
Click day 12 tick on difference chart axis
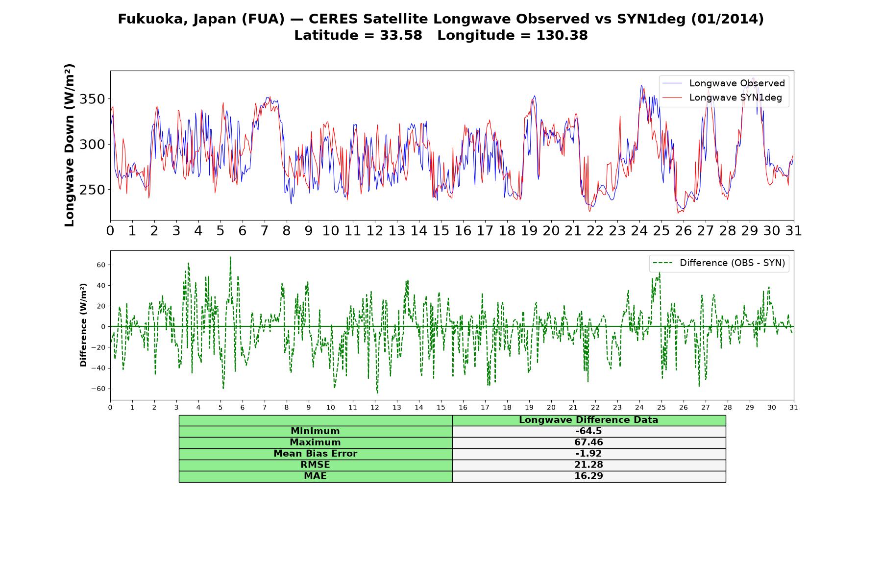point(374,408)
